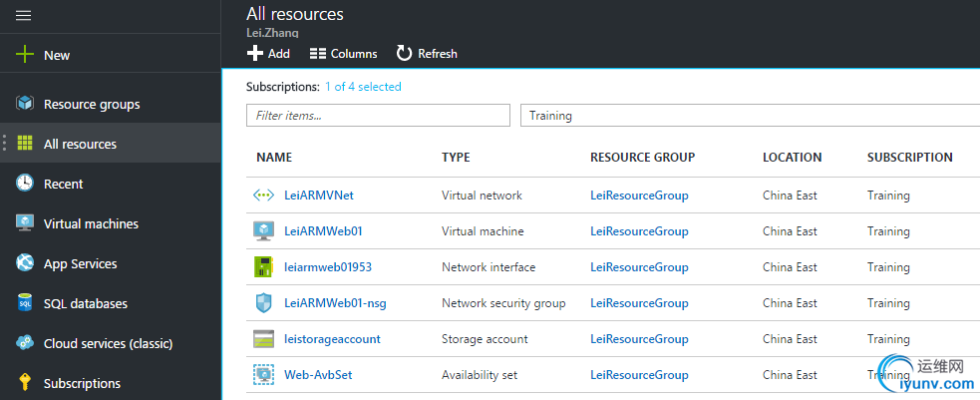This screenshot has width=980, height=400.
Task: Open LeiResourceGroup in the Web-AvbSet row
Action: 639,375
